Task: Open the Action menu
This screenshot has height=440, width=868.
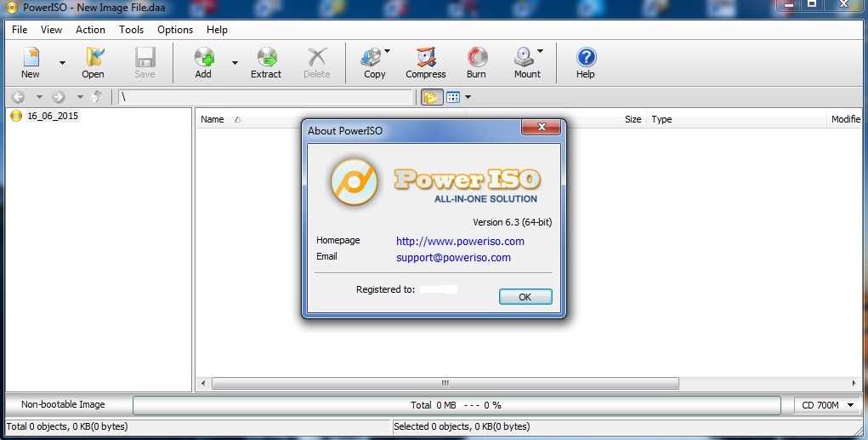Action: (x=90, y=30)
